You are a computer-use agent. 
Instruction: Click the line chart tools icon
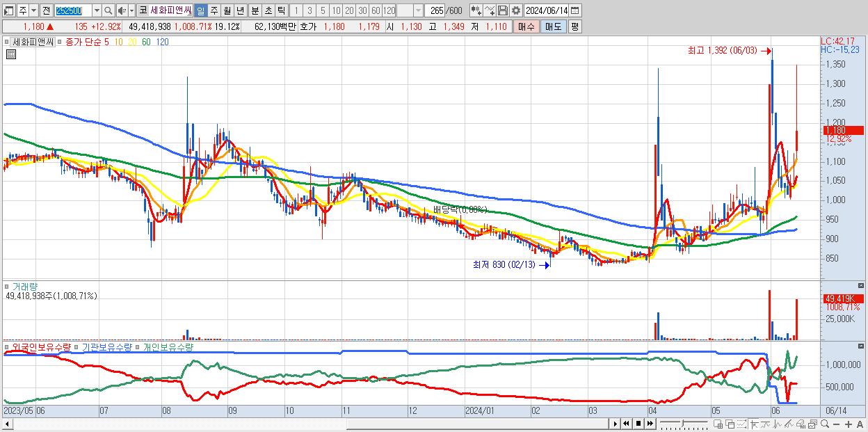tap(490, 10)
